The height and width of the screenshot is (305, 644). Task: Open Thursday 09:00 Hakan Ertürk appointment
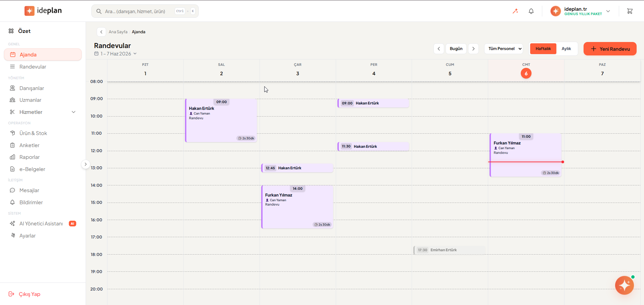pos(373,103)
